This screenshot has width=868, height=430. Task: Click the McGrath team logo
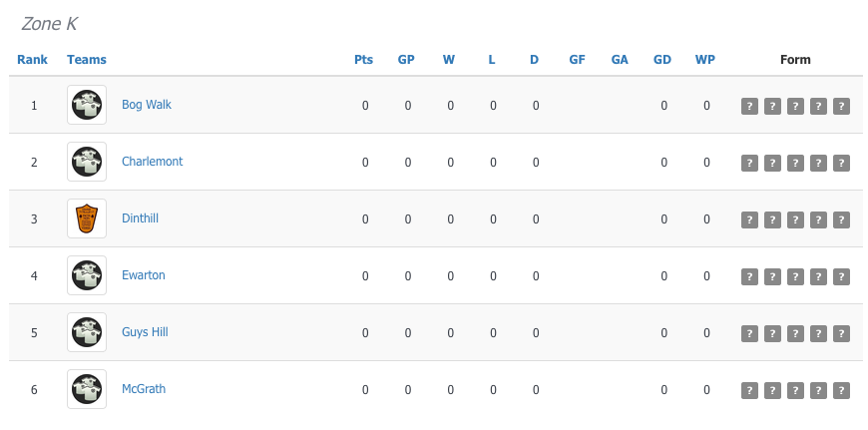(x=87, y=389)
